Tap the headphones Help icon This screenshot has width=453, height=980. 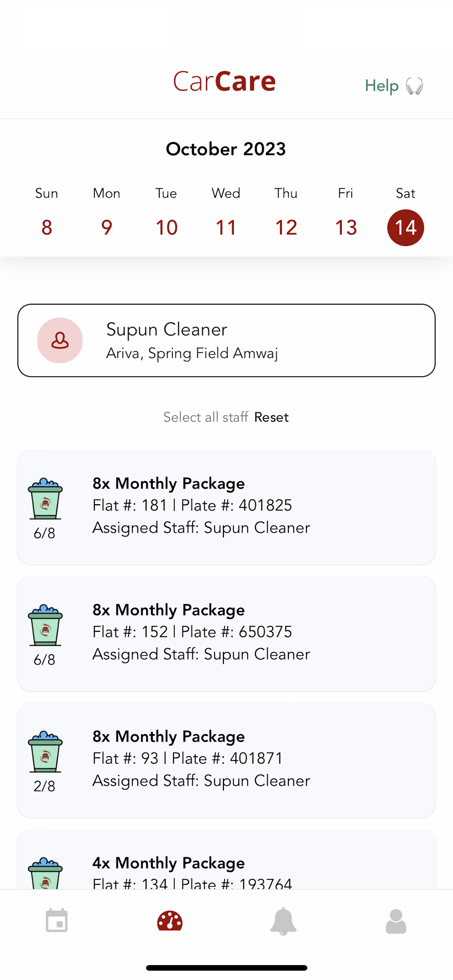click(414, 86)
